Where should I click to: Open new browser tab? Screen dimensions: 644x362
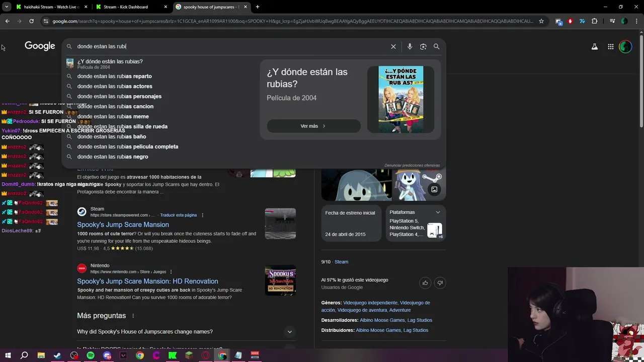[x=257, y=7]
